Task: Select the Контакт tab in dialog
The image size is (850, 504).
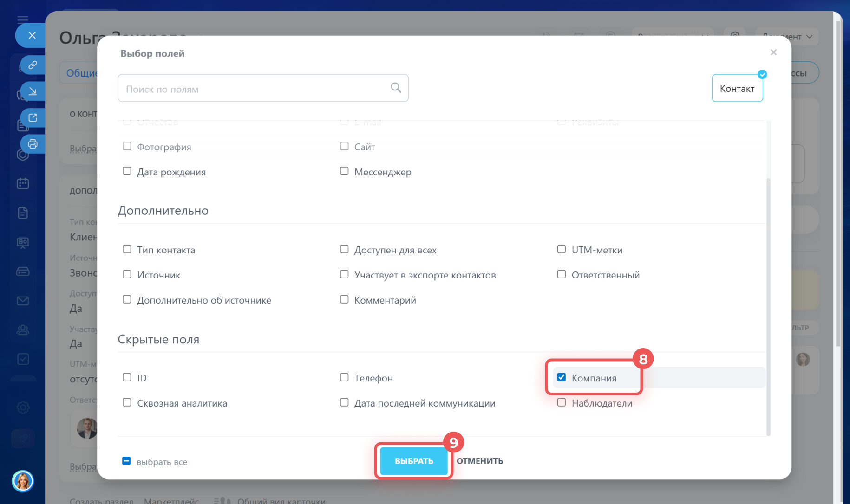Action: tap(737, 88)
